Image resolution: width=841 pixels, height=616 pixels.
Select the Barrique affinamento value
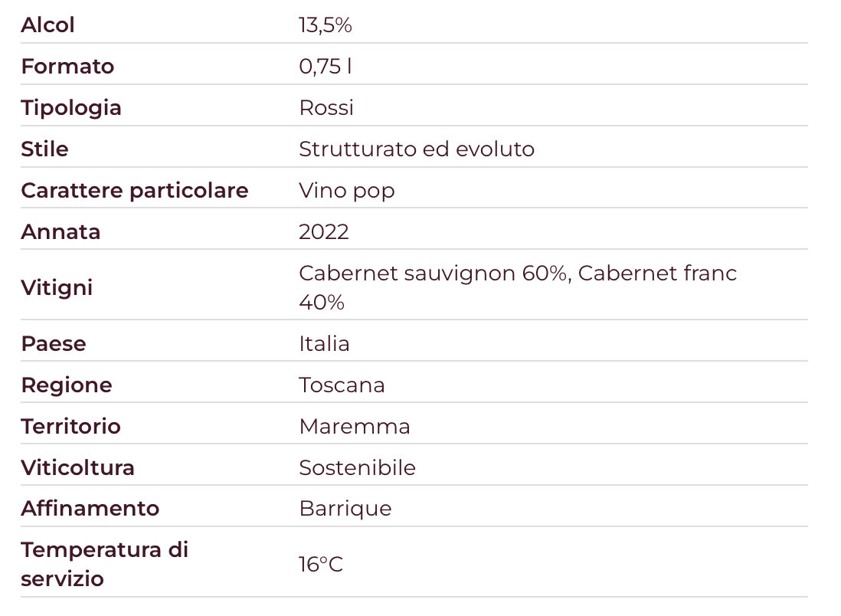[x=345, y=509]
